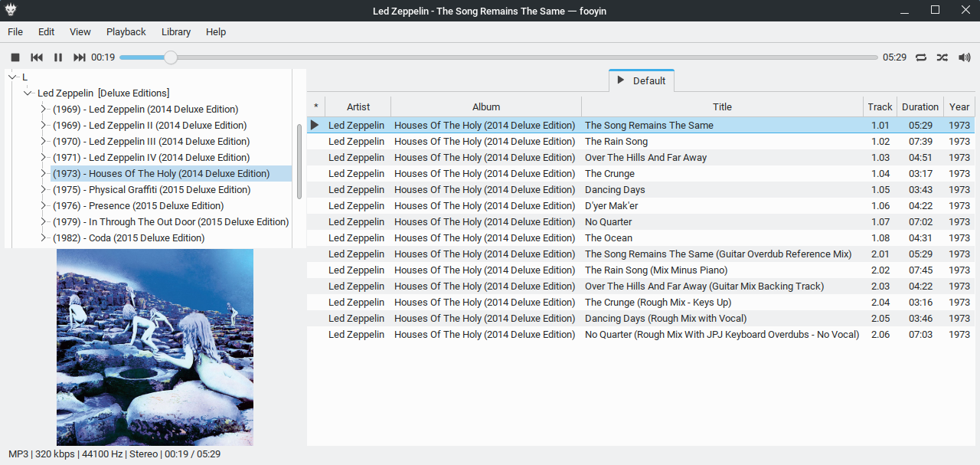Switch to the Default playlist tab

point(642,80)
